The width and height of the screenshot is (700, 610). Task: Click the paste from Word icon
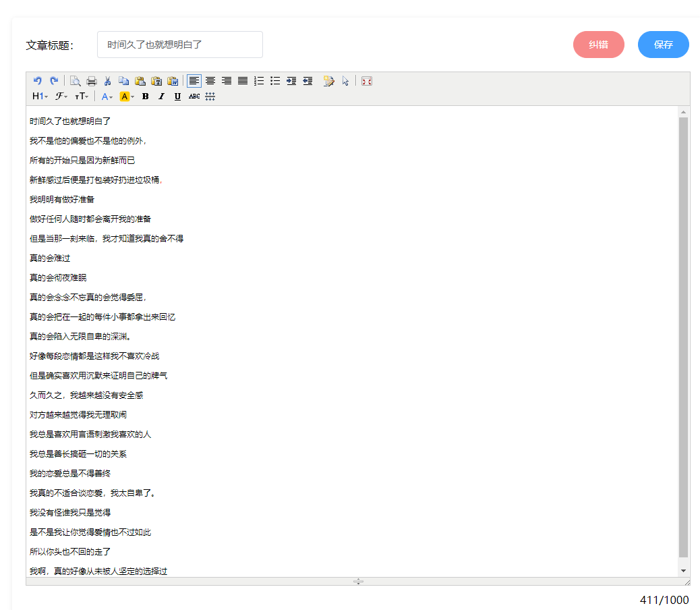point(173,81)
